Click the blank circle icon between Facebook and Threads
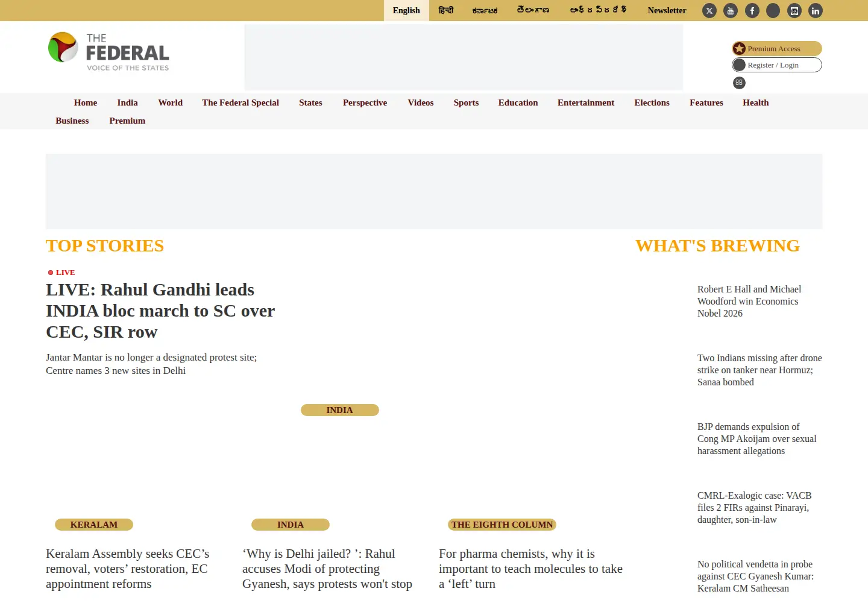 773,11
